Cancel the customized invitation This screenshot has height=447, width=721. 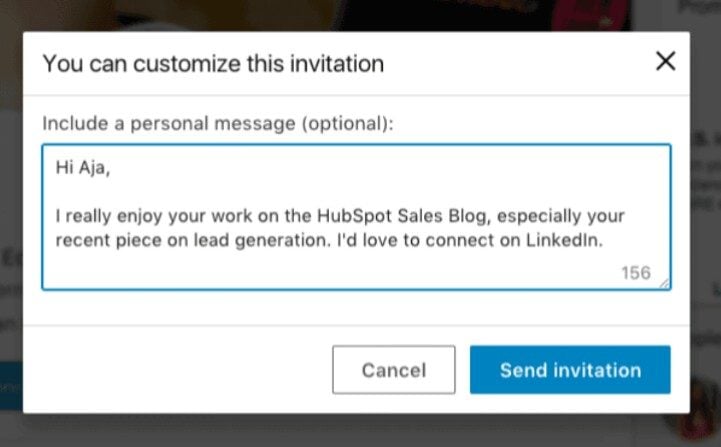coord(394,370)
